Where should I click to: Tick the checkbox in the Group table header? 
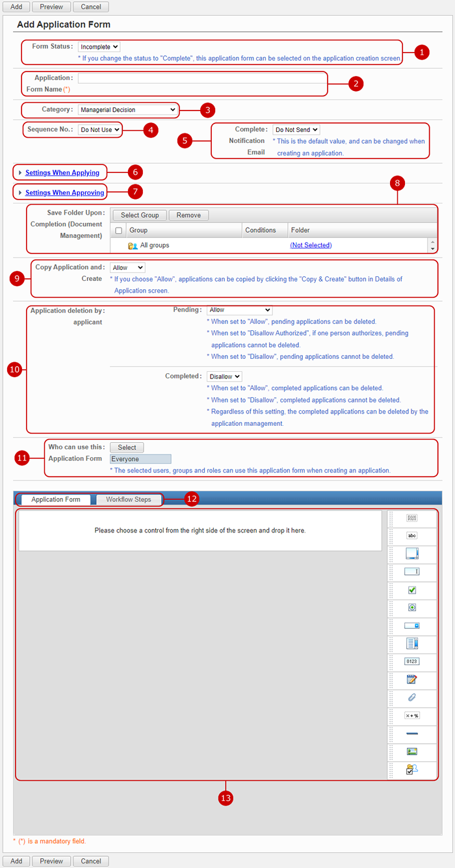pos(118,231)
